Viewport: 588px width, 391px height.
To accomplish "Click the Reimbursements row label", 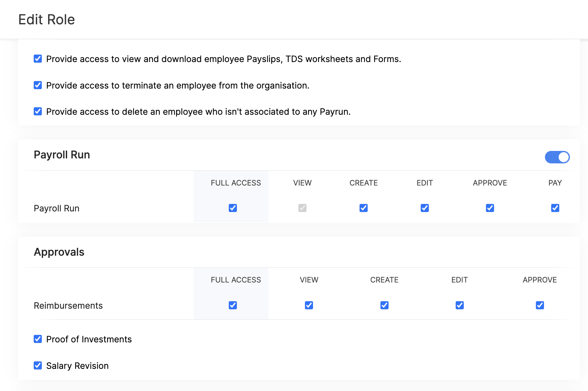I will [68, 306].
